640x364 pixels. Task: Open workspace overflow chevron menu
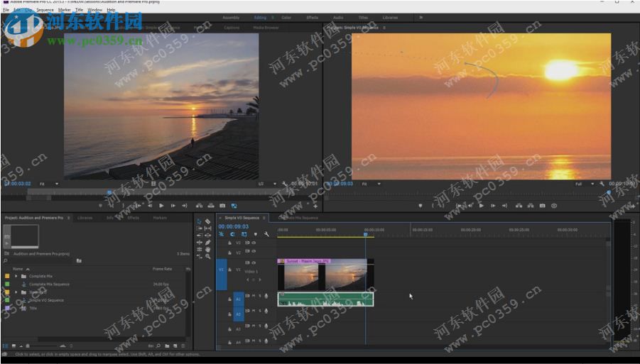[421, 18]
